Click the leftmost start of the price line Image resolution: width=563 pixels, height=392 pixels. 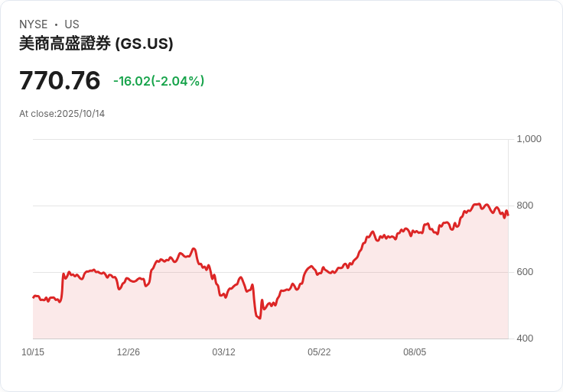click(33, 297)
